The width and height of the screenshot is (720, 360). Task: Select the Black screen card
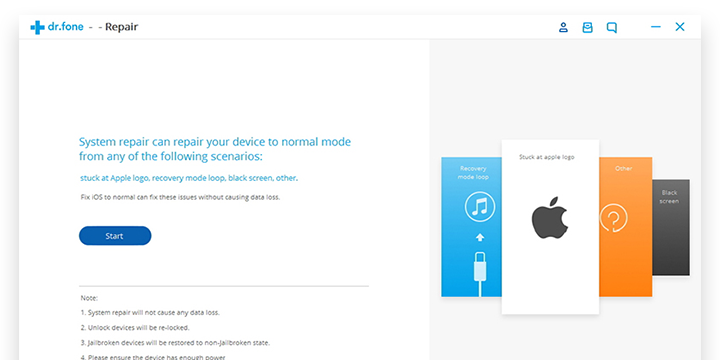point(671,227)
